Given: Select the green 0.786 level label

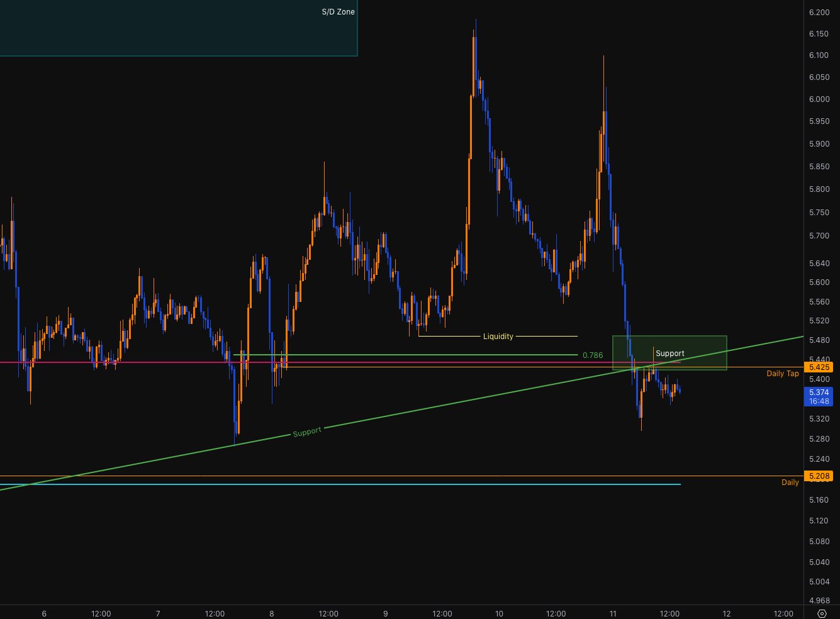Looking at the screenshot, I should click(x=592, y=355).
